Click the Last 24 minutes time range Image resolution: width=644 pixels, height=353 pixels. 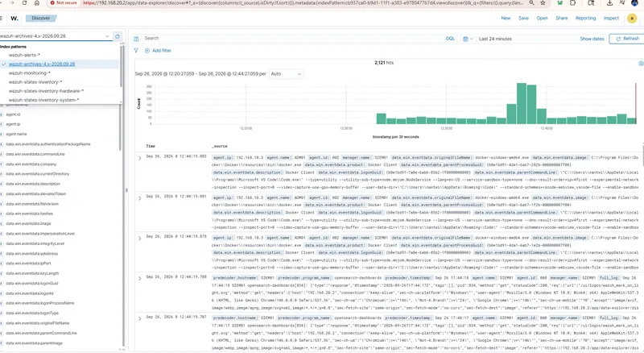(x=495, y=39)
